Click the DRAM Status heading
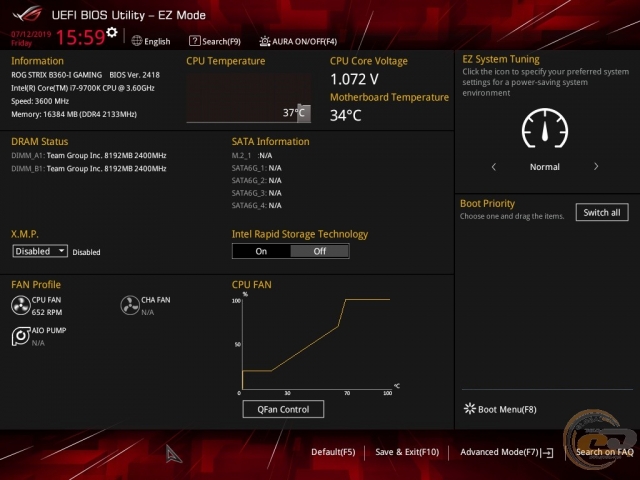This screenshot has width=640, height=480. click(40, 142)
